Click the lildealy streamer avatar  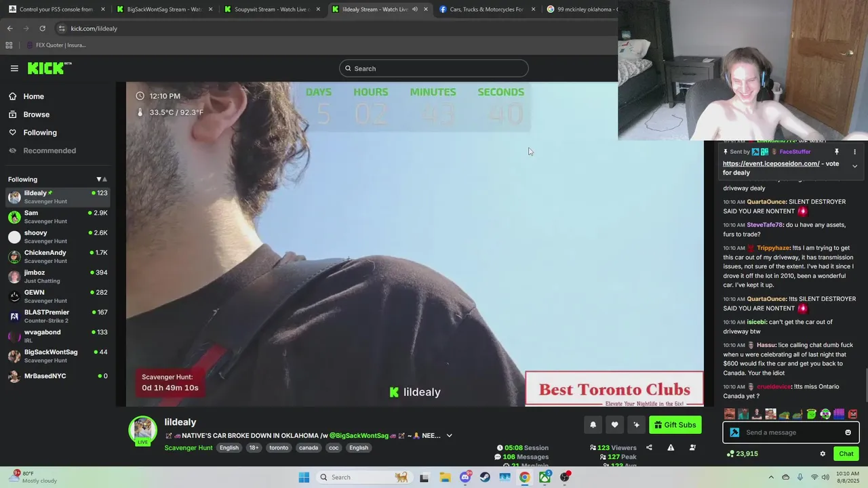143,430
